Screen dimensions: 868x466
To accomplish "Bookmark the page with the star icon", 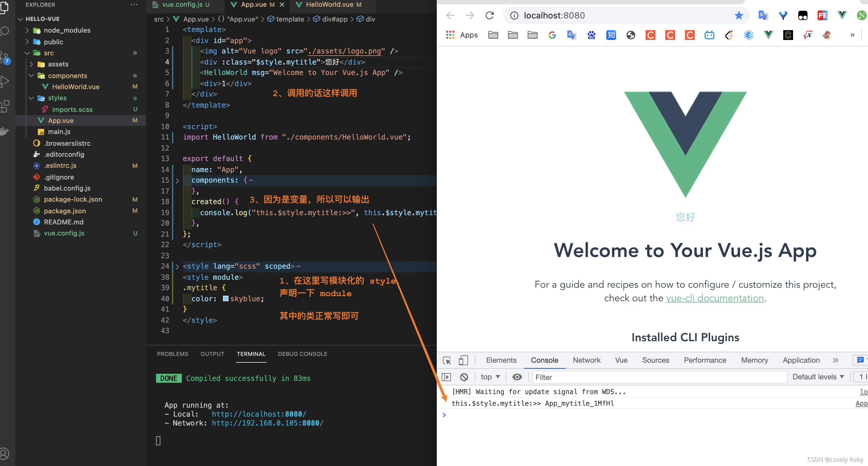I will point(739,15).
